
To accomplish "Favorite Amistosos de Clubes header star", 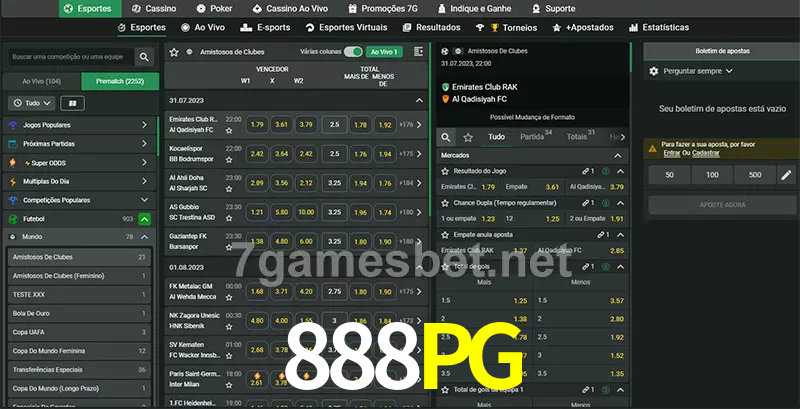I will click(174, 52).
